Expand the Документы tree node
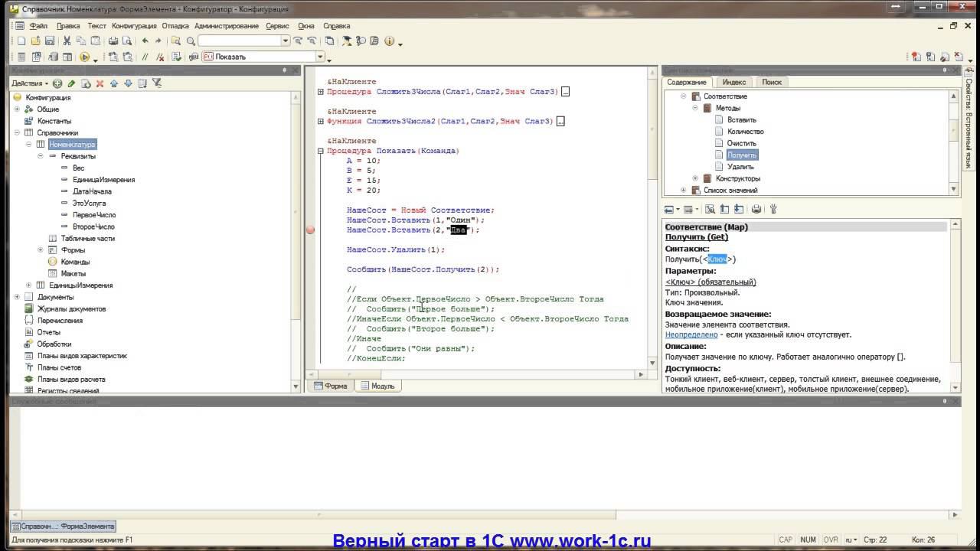This screenshot has width=980, height=551. pos(16,297)
